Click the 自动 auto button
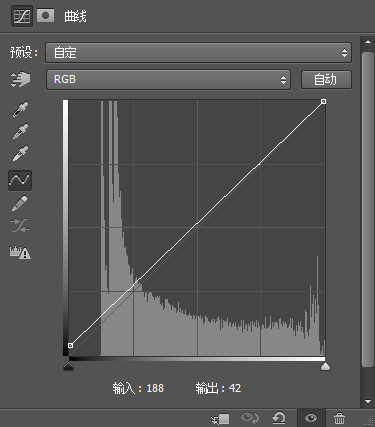The image size is (375, 427). point(326,79)
